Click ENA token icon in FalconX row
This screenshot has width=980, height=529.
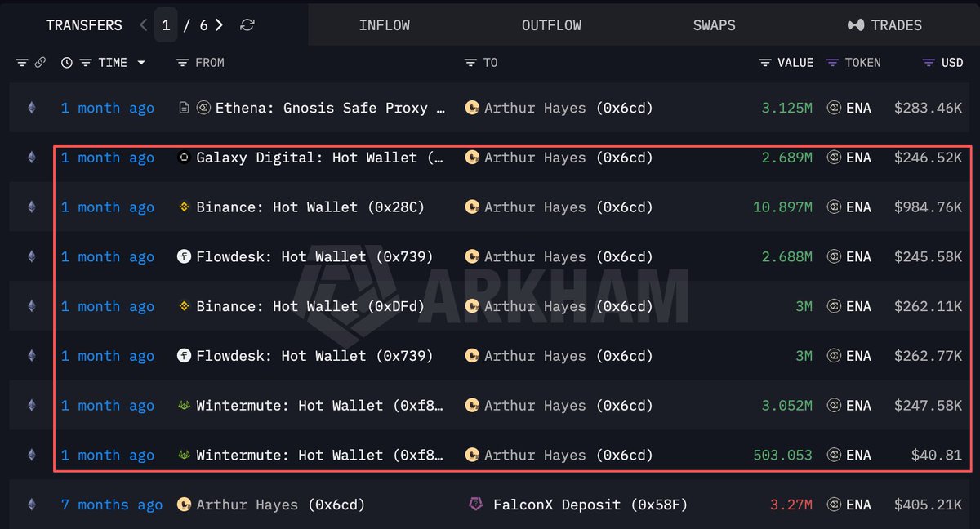click(834, 505)
